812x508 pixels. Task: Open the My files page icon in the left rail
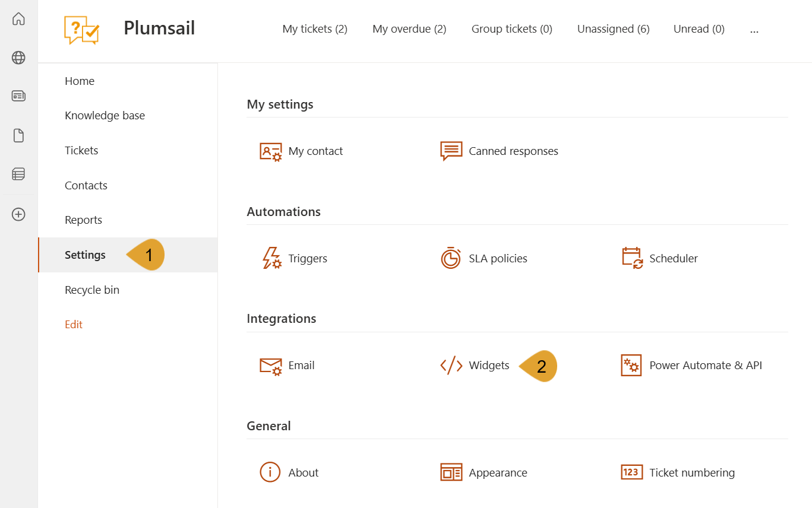(18, 136)
